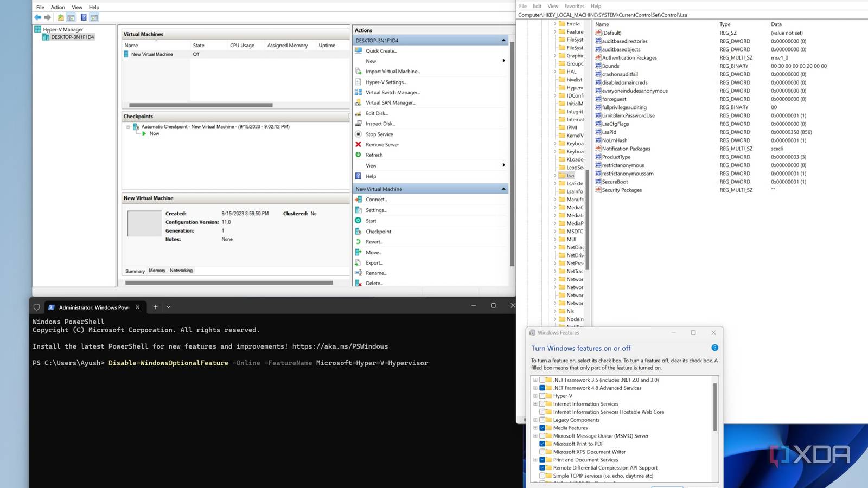
Task: Click the Stop Service action icon
Action: (x=358, y=134)
